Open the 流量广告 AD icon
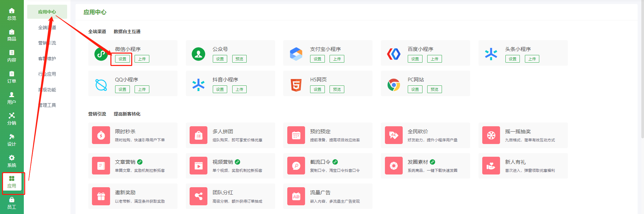 (x=296, y=196)
